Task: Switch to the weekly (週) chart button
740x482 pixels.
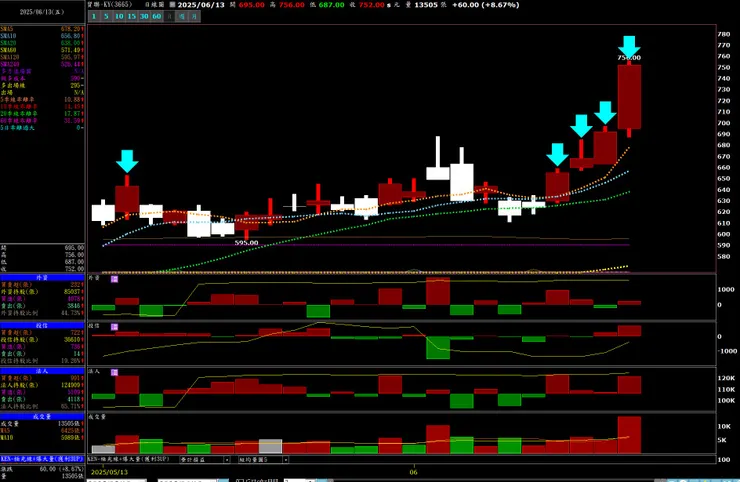Action: [x=182, y=17]
